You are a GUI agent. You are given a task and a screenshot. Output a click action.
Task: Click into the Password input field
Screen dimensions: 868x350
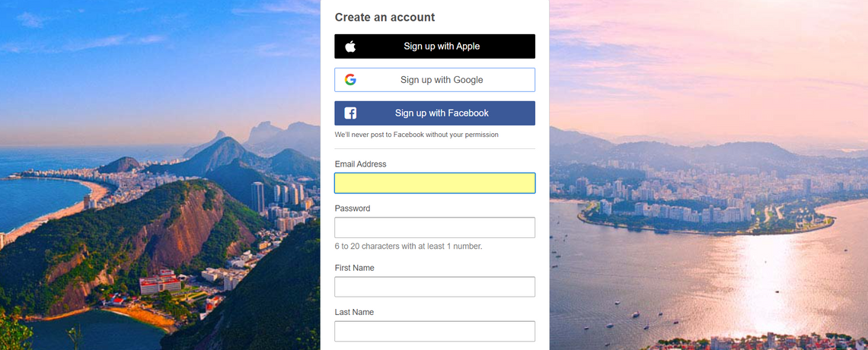[435, 228]
